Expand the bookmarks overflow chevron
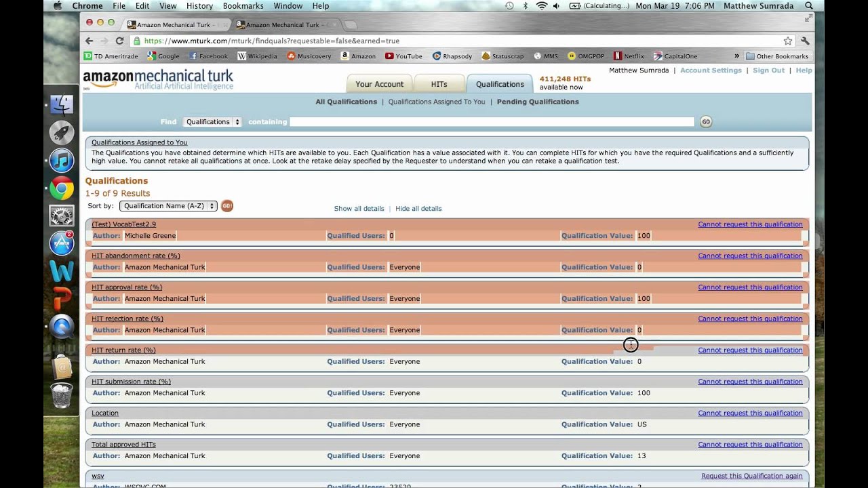This screenshot has height=488, width=868. pos(736,56)
